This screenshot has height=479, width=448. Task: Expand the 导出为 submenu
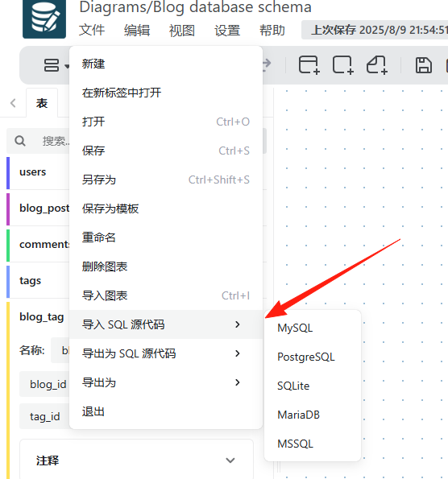166,382
